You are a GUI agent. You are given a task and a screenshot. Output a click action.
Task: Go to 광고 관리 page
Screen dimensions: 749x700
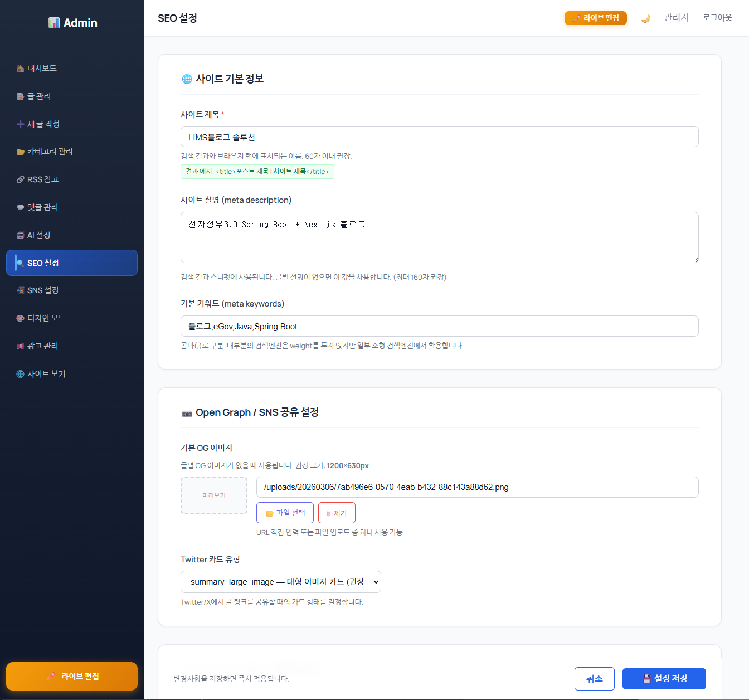pos(43,346)
